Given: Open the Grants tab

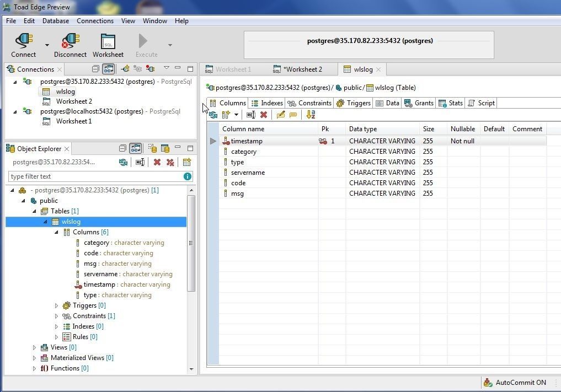Looking at the screenshot, I should click(x=419, y=103).
